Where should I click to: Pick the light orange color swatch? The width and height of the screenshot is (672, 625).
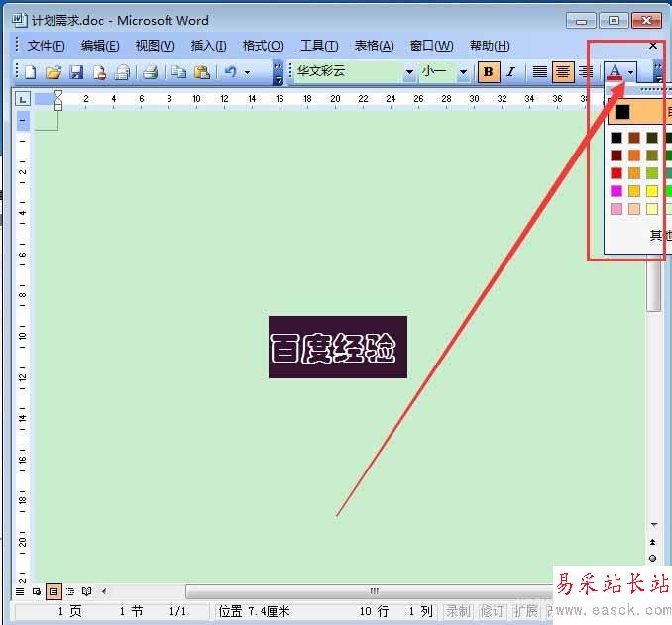634,173
